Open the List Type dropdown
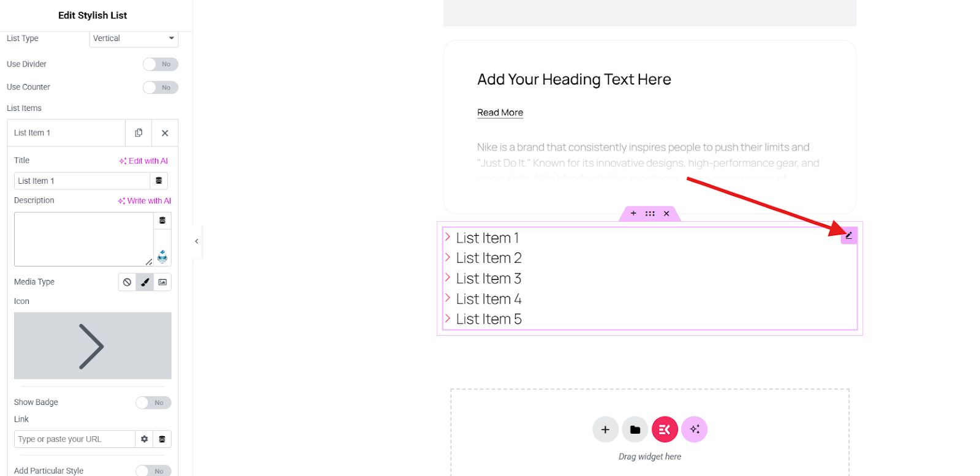Viewport: 980px width, 476px height. tap(134, 39)
